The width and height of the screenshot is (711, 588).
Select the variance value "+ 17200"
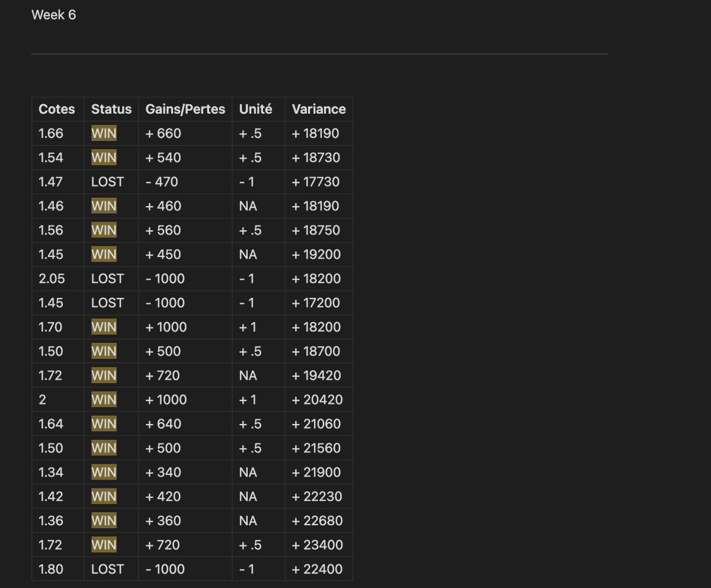[316, 303]
